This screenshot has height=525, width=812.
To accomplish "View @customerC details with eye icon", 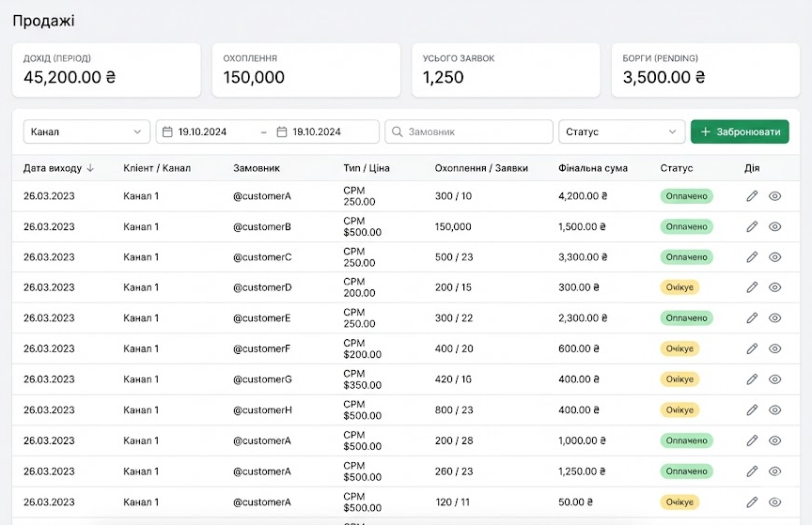I will coord(775,257).
